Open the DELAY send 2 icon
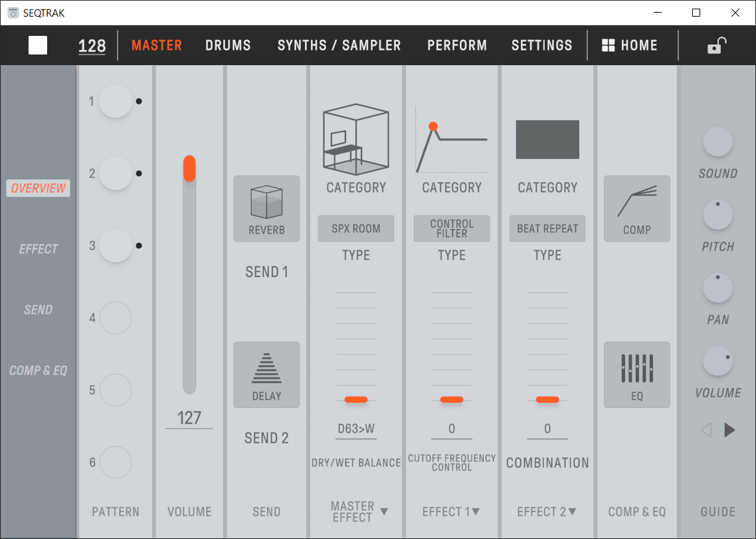 266,375
